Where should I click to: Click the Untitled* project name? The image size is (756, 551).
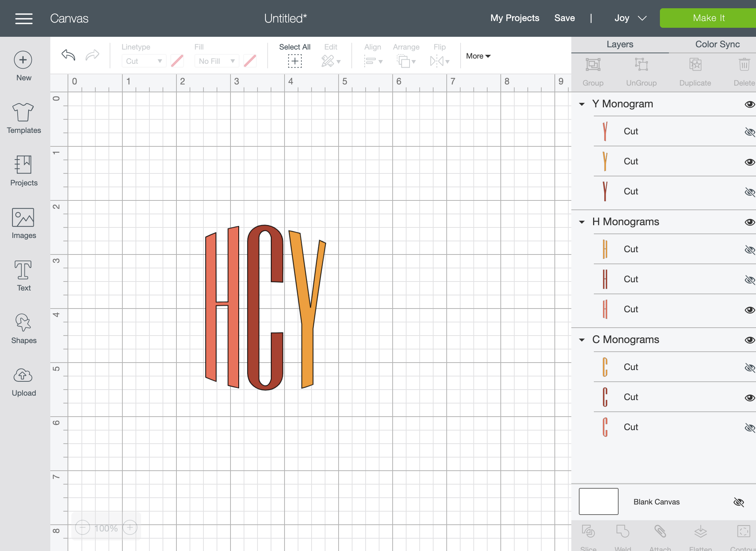(286, 18)
